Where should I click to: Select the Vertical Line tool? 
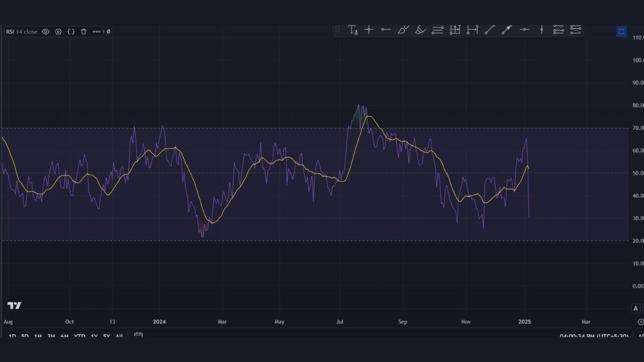tap(541, 30)
